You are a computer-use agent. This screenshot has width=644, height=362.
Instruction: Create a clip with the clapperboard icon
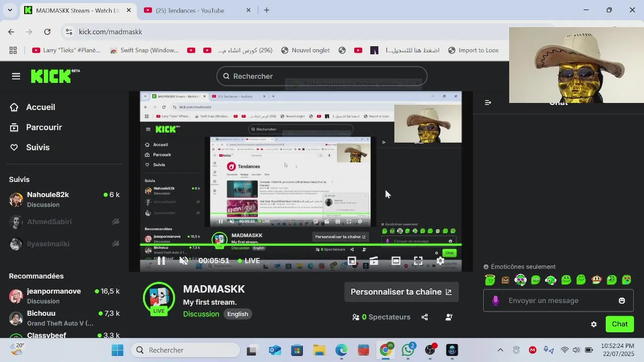[374, 260]
